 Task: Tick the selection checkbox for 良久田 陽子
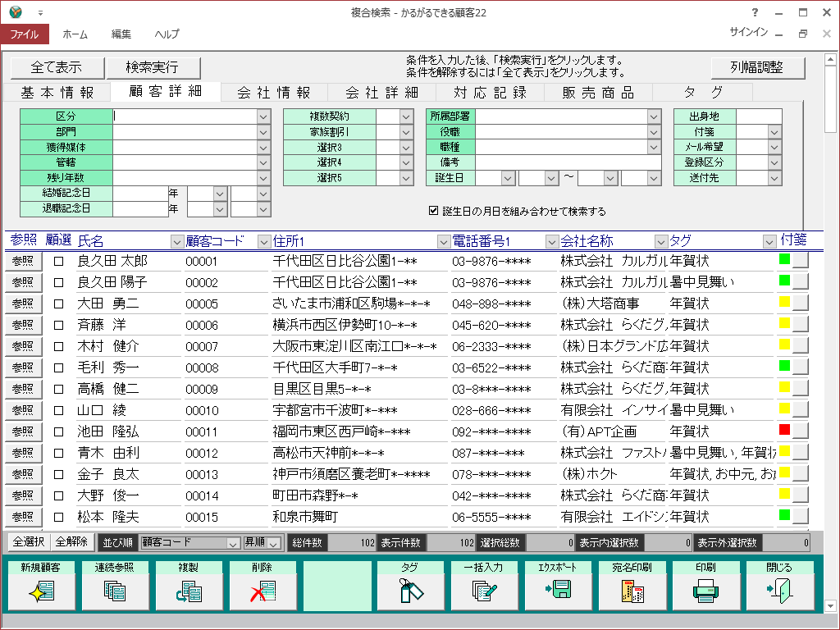pyautogui.click(x=59, y=283)
